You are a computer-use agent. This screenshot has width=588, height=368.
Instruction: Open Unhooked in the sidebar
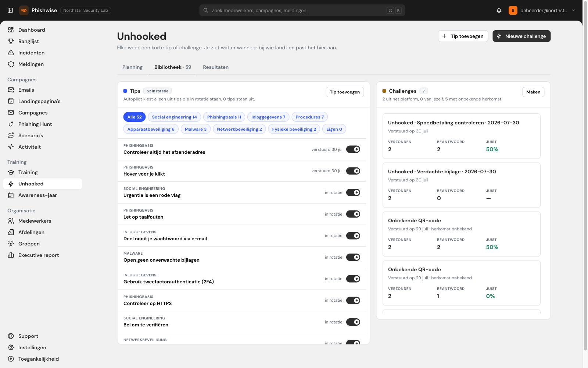43,184
